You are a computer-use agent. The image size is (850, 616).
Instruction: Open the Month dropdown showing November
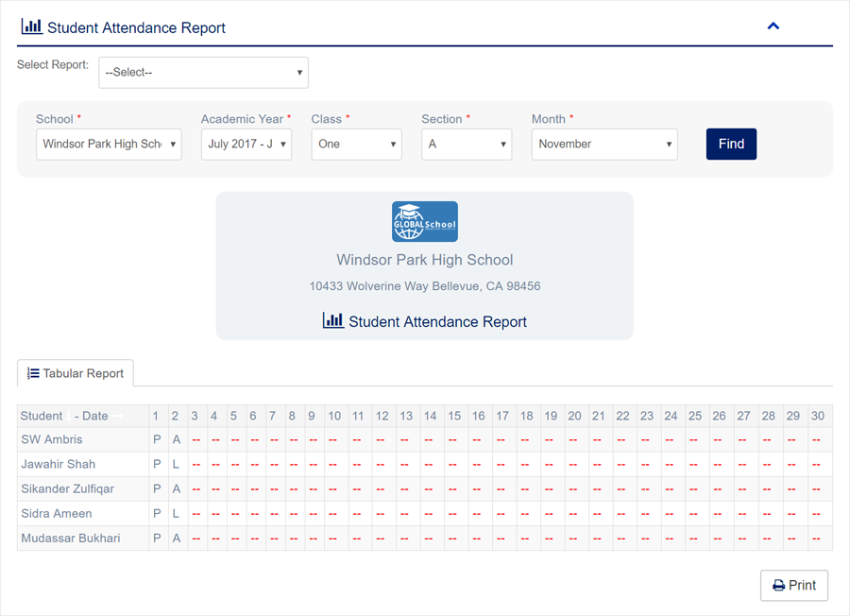pyautogui.click(x=604, y=145)
